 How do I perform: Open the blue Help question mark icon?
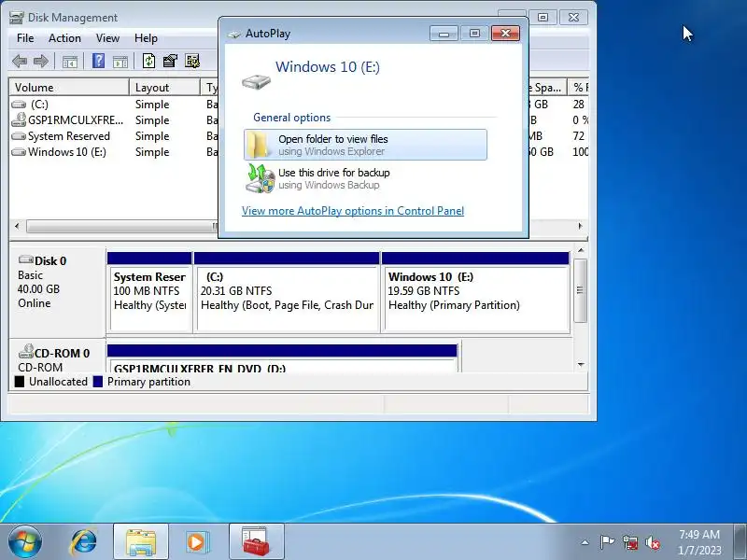point(98,61)
